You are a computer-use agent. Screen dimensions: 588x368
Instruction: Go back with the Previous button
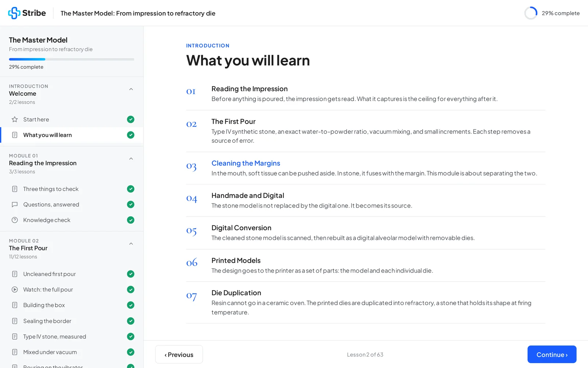[179, 354]
